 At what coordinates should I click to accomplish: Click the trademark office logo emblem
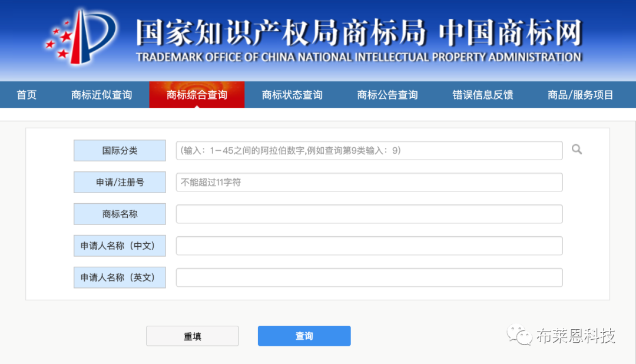[80, 37]
